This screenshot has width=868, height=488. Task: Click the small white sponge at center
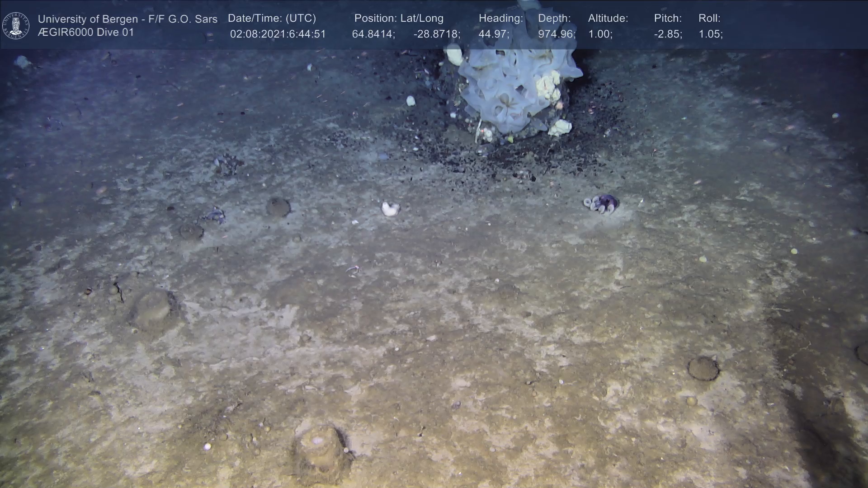[x=391, y=209]
